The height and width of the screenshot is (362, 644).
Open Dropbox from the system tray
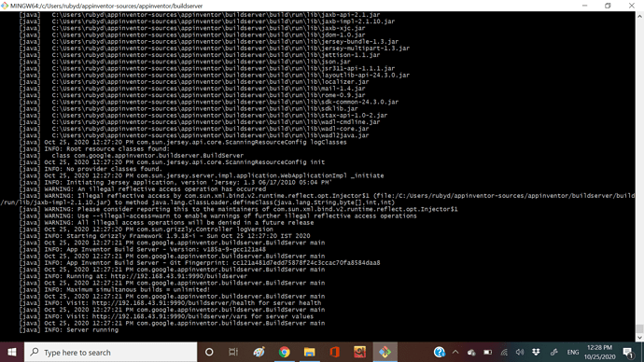pyautogui.click(x=536, y=352)
